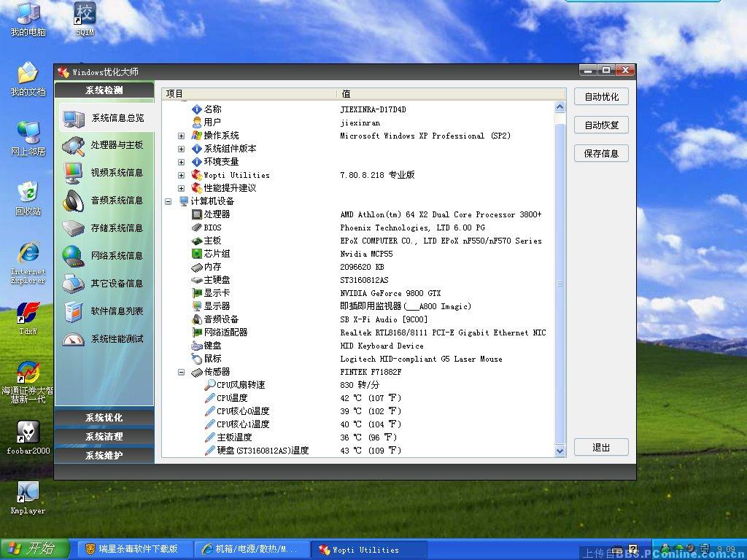Expand the 性能提升建议 tree node
This screenshot has width=747, height=560.
click(181, 189)
